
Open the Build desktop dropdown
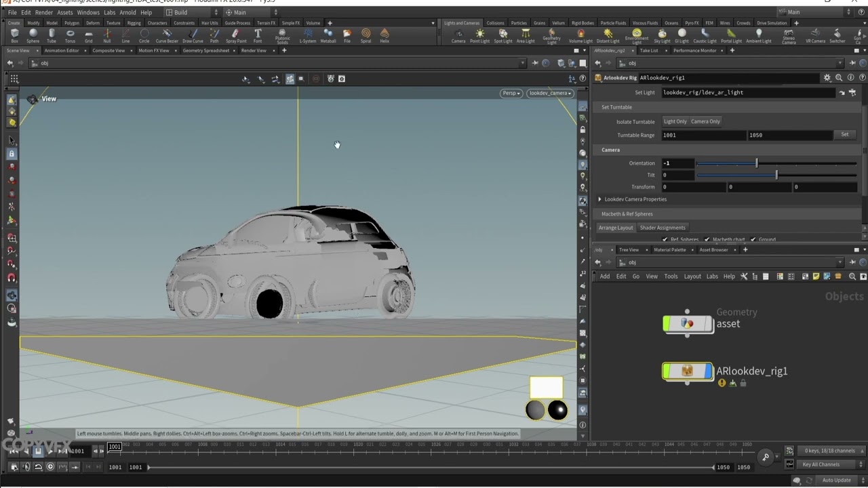(x=193, y=12)
